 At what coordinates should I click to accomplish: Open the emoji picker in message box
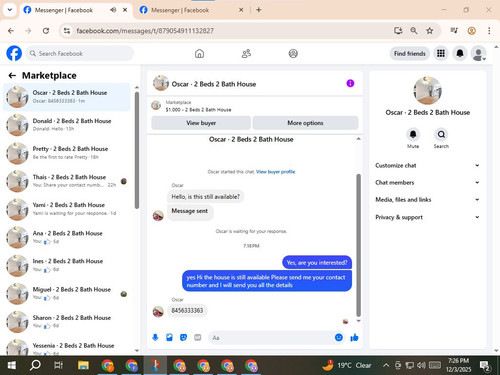click(x=339, y=338)
